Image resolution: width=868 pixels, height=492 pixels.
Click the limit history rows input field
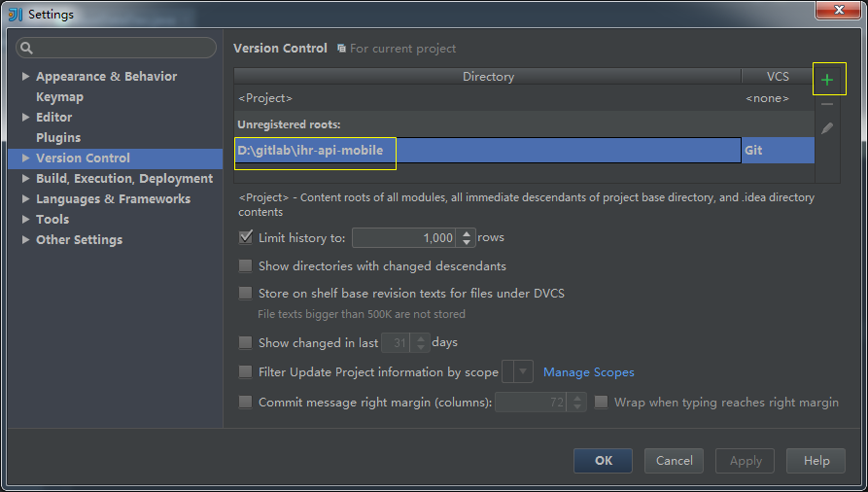(x=404, y=237)
